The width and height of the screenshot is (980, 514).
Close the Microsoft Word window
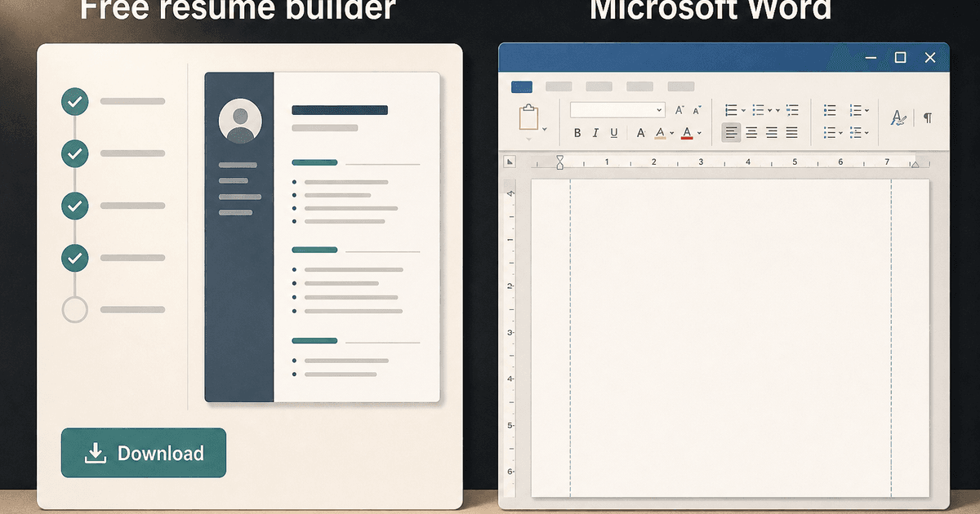(929, 57)
